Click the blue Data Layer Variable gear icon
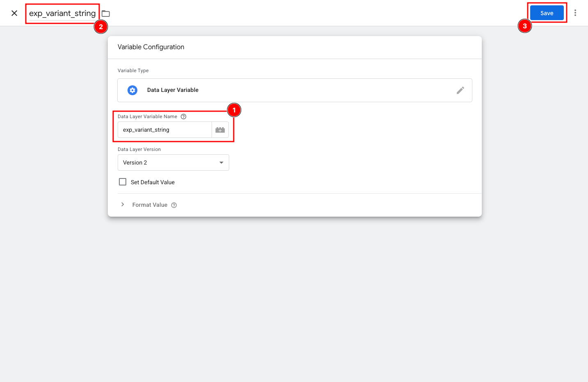Viewport: 588px width, 382px height. point(132,90)
